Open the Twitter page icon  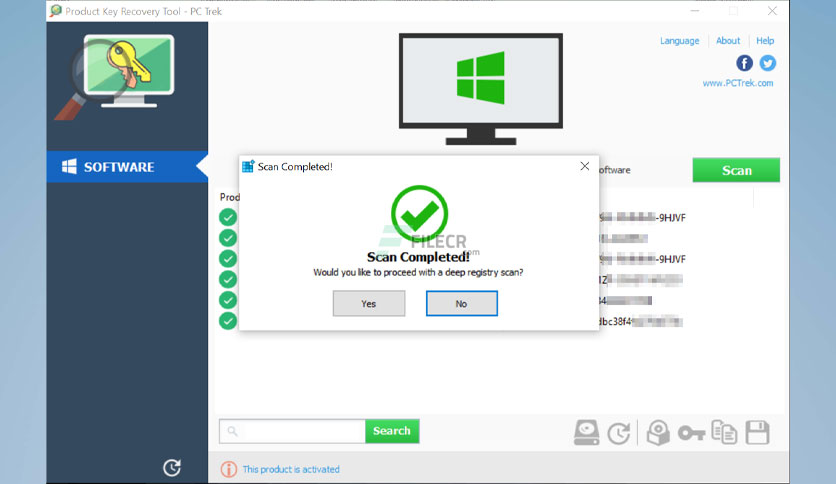tap(768, 63)
